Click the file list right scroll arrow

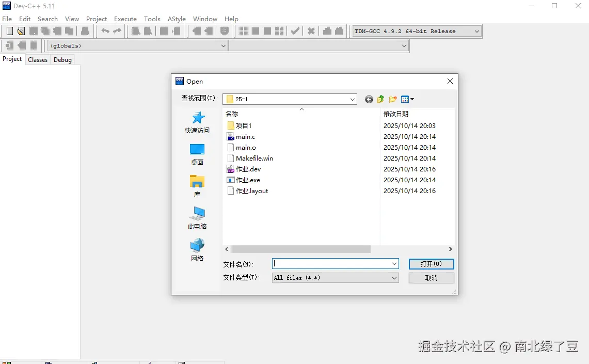[450, 249]
